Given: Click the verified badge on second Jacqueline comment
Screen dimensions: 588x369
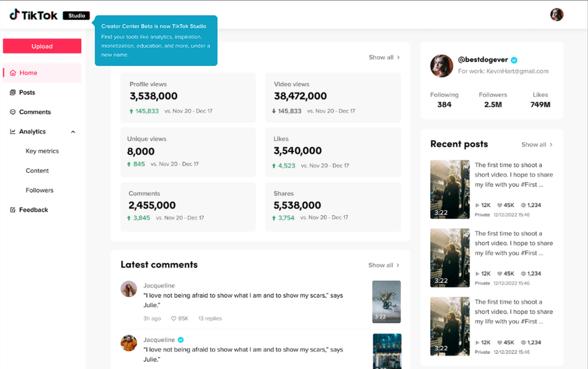Looking at the screenshot, I should pyautogui.click(x=181, y=340).
